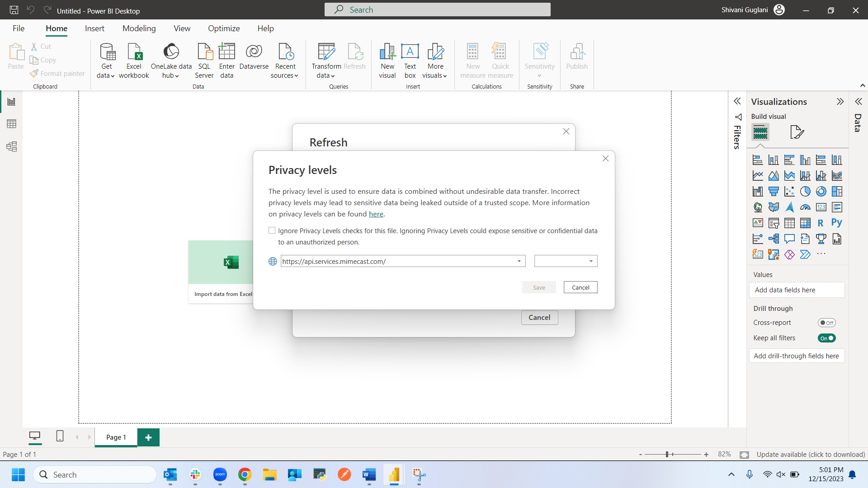Check Ignore Privacy Levels checkbox
The height and width of the screenshot is (488, 868).
[x=272, y=230]
